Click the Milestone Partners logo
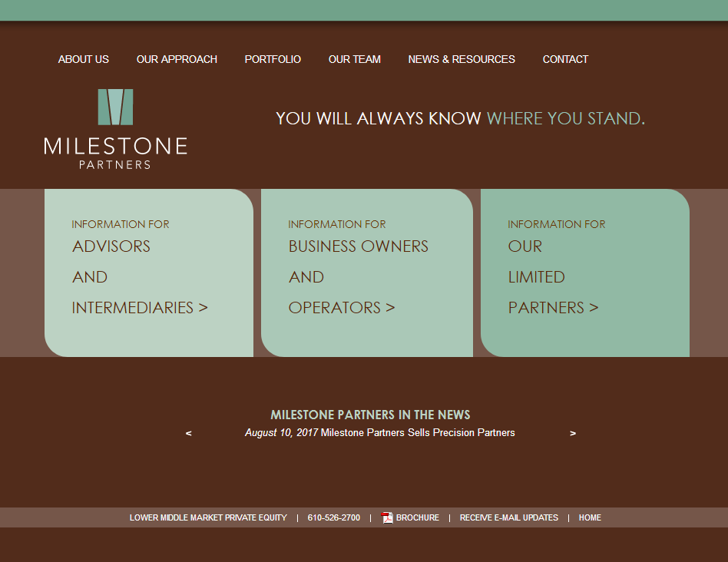Screen dimensions: 728x562 tap(116, 130)
